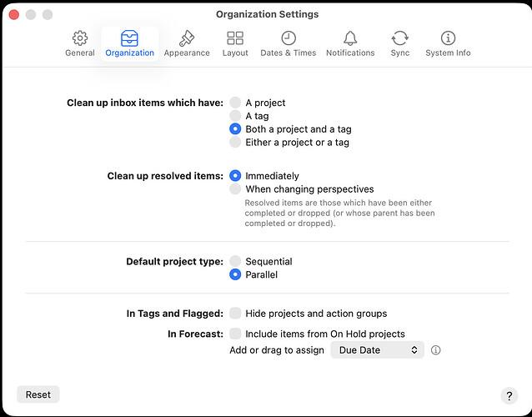Enable Hide projects and action groups
This screenshot has height=417, width=532.
tap(236, 314)
